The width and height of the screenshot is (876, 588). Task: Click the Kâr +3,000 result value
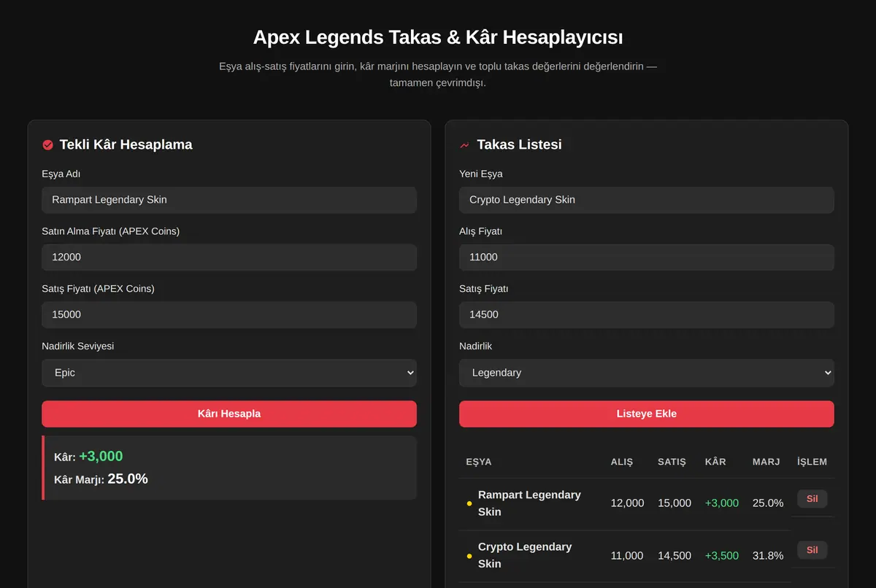pyautogui.click(x=101, y=457)
